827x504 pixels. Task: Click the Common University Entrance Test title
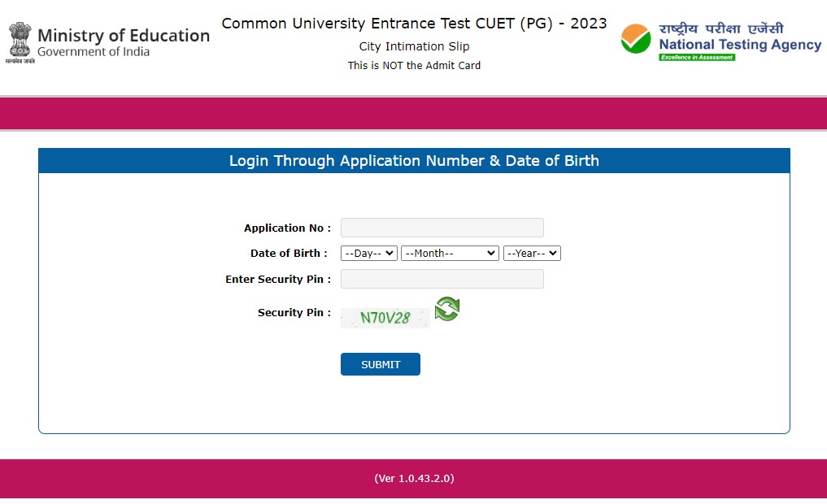pyautogui.click(x=414, y=23)
